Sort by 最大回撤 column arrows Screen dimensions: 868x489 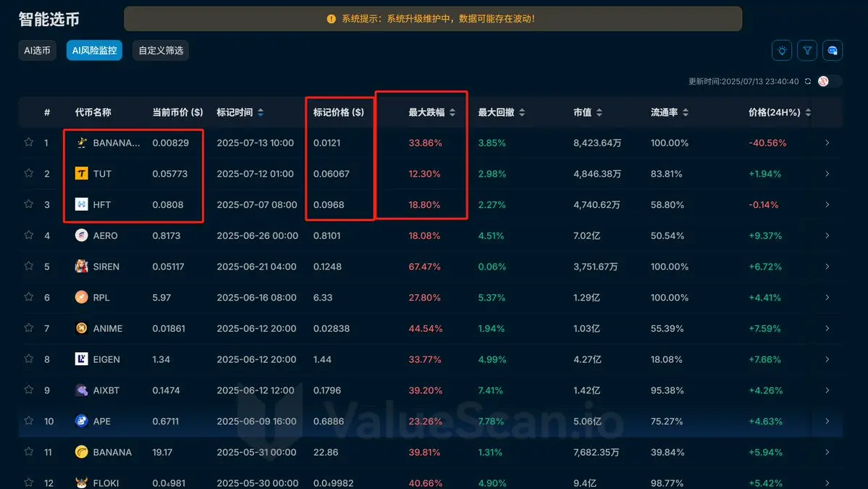tap(521, 112)
